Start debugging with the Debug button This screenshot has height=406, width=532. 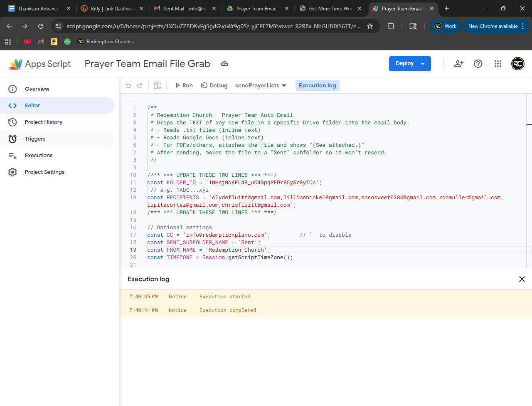pos(214,85)
